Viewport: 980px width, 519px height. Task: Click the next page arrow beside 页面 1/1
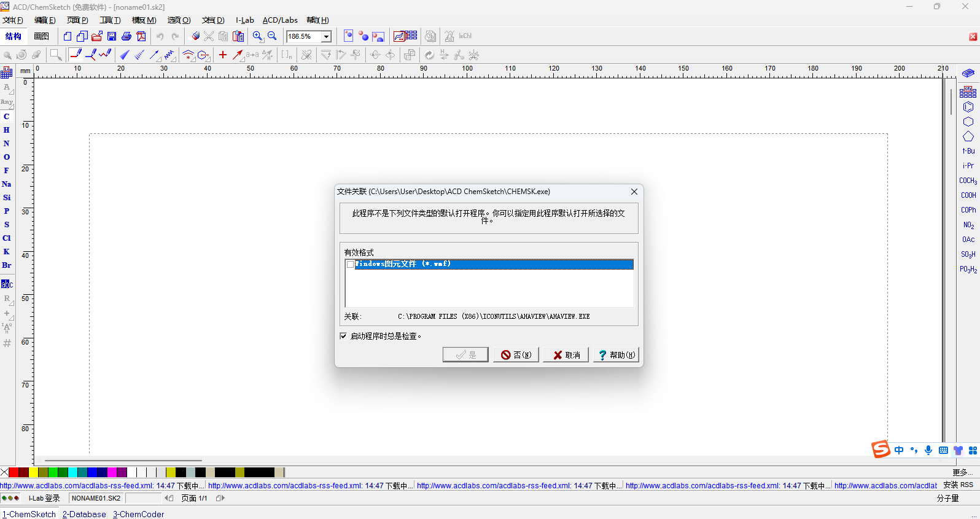pos(220,498)
